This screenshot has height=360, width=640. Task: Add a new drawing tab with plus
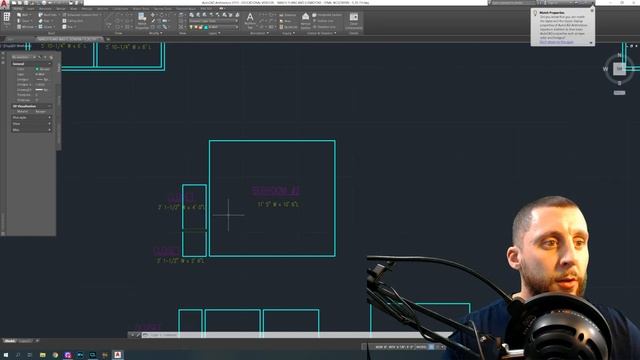108,39
